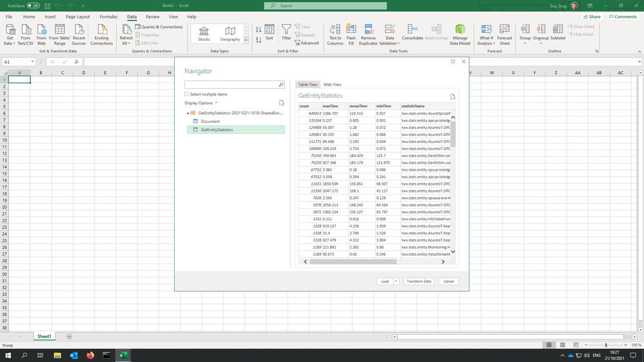Screen dimensions: 644x362
Task: Sort Z to A descending
Action: pos(259,40)
